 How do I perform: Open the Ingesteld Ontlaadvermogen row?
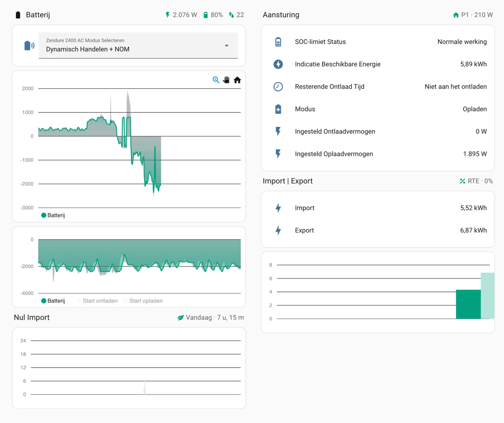378,131
